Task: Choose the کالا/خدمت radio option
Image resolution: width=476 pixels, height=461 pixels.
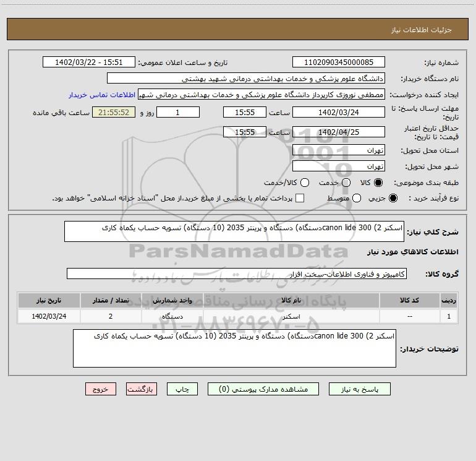Action: click(305, 183)
